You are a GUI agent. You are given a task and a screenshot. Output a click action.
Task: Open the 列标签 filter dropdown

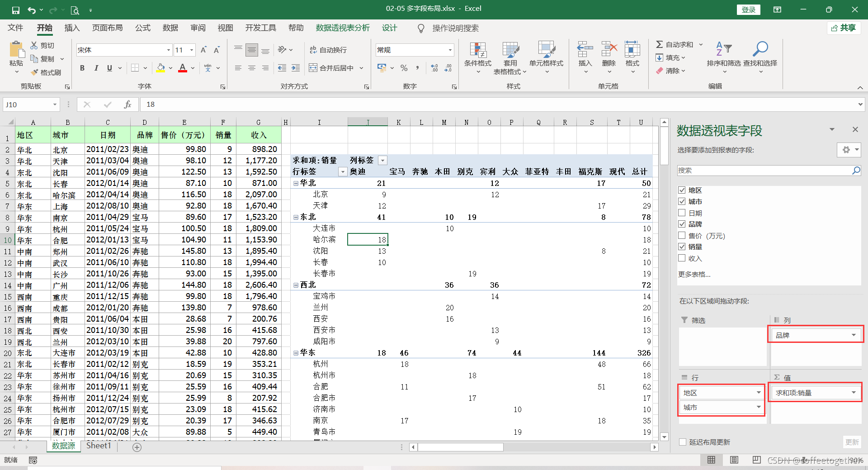pos(382,160)
